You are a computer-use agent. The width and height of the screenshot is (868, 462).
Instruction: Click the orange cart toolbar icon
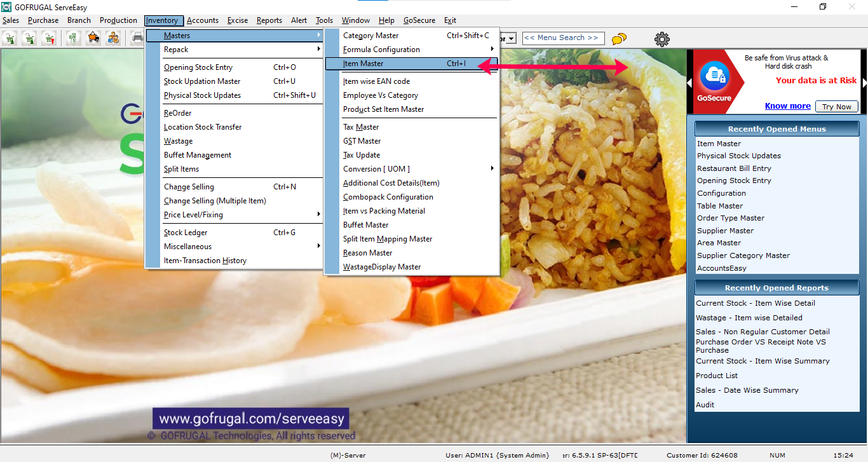coord(93,38)
